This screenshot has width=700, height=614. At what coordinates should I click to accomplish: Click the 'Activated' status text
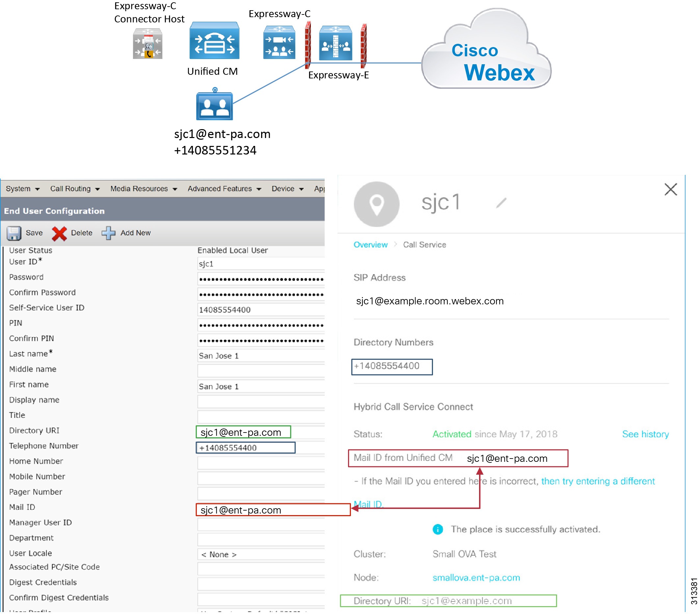452,434
